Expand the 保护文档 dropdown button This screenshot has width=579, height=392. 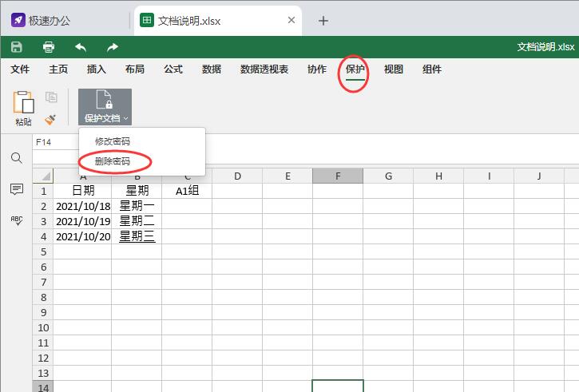105,107
